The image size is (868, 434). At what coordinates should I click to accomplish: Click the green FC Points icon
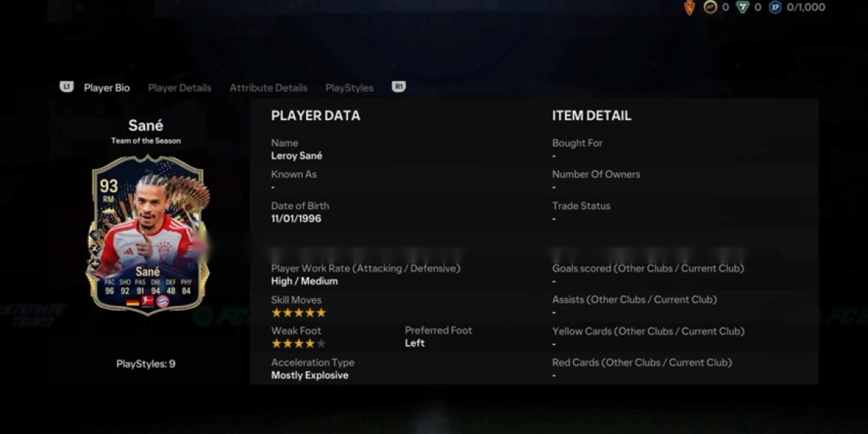742,7
